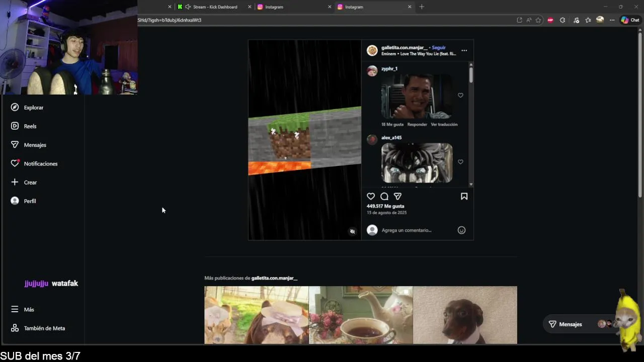The height and width of the screenshot is (362, 644).
Task: Open the music note toolbar icon
Action: (576, 20)
